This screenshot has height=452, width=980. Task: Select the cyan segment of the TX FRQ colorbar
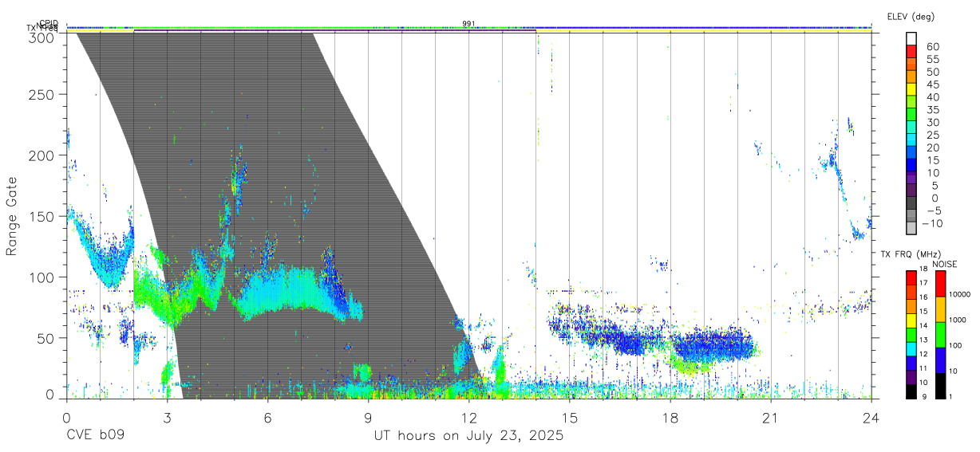pyautogui.click(x=911, y=349)
